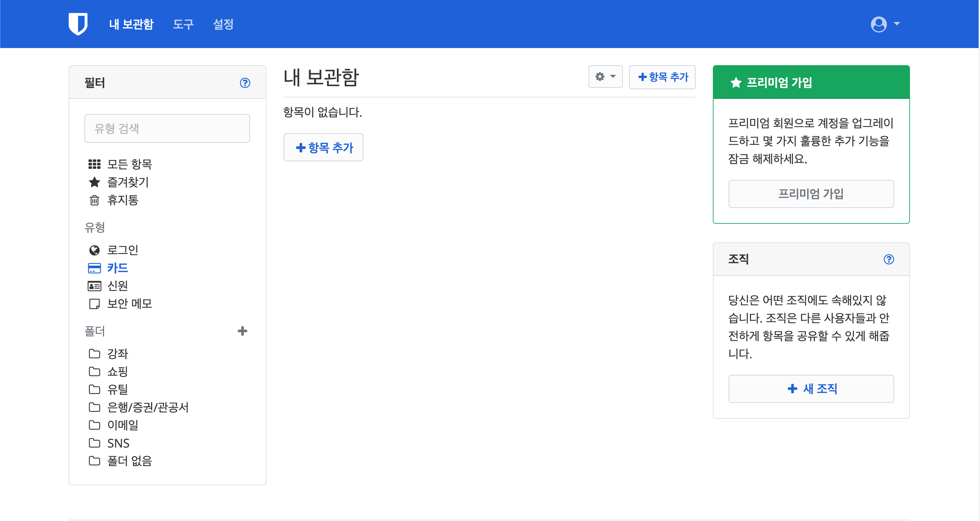Image resolution: width=980 pixels, height=521 pixels.
Task: Click the globe icon for 로그인
Action: pos(94,250)
